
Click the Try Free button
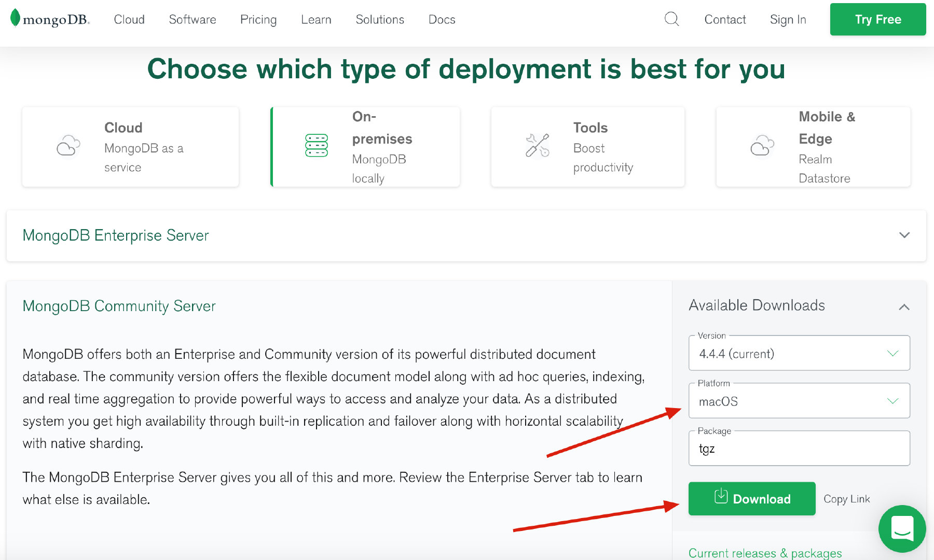pyautogui.click(x=878, y=19)
